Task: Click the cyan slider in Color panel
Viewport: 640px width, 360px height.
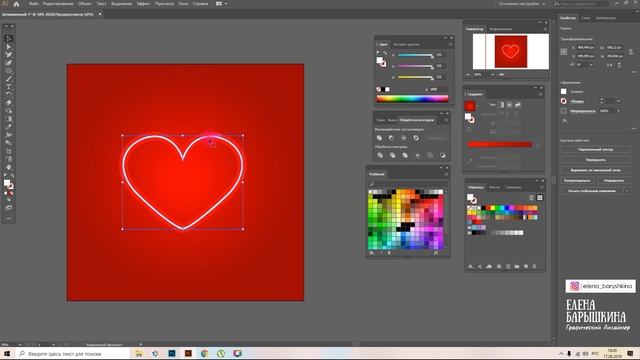Action: [415, 55]
